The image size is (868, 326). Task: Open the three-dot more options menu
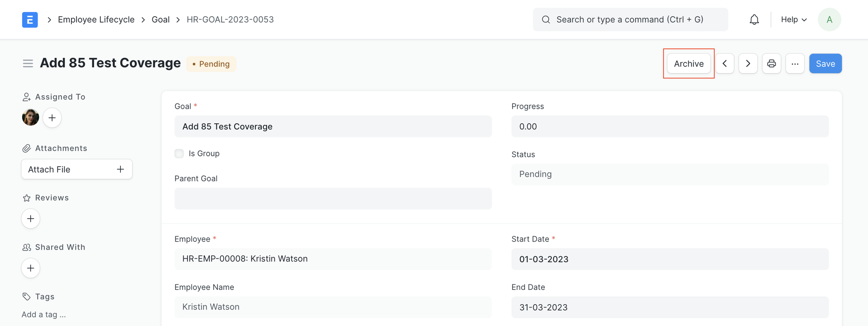795,64
